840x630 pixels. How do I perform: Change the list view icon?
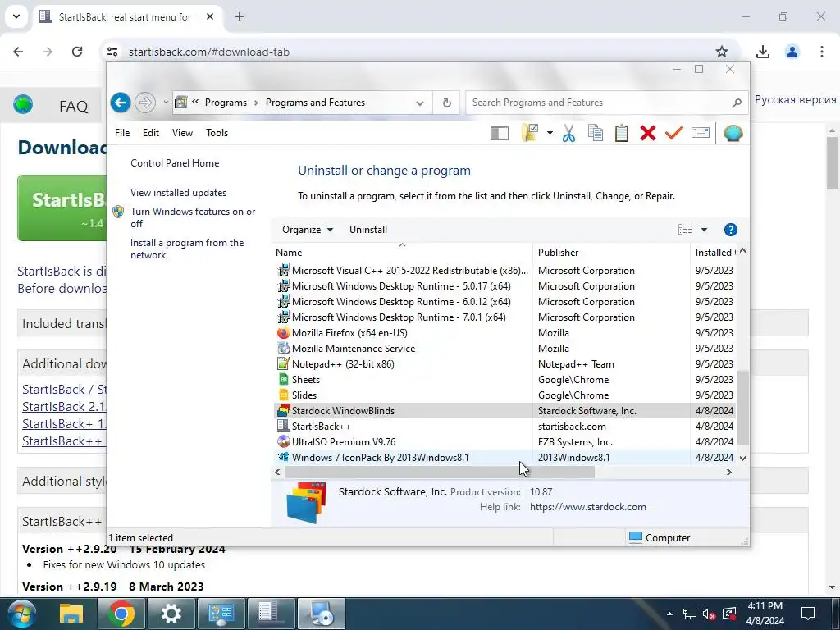[x=685, y=230]
